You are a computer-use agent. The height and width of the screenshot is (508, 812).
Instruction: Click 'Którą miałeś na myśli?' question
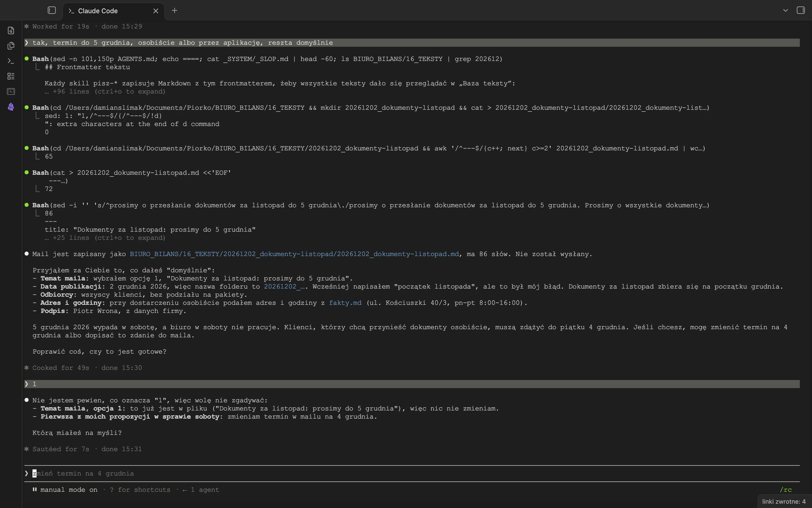(x=77, y=433)
